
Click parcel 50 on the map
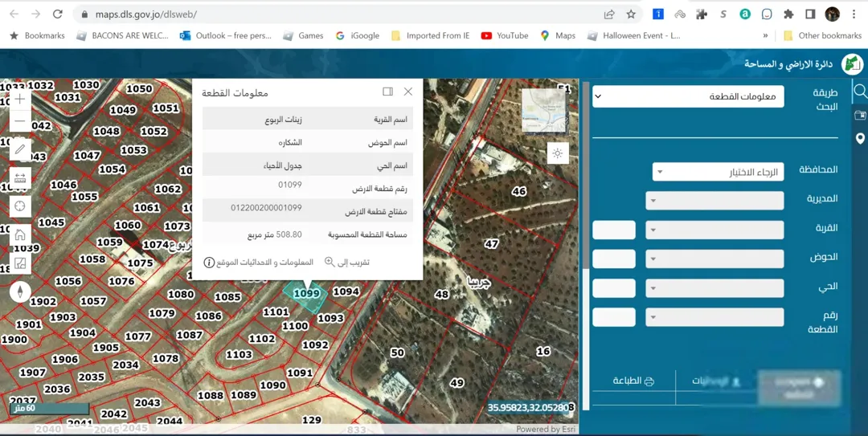tap(398, 352)
